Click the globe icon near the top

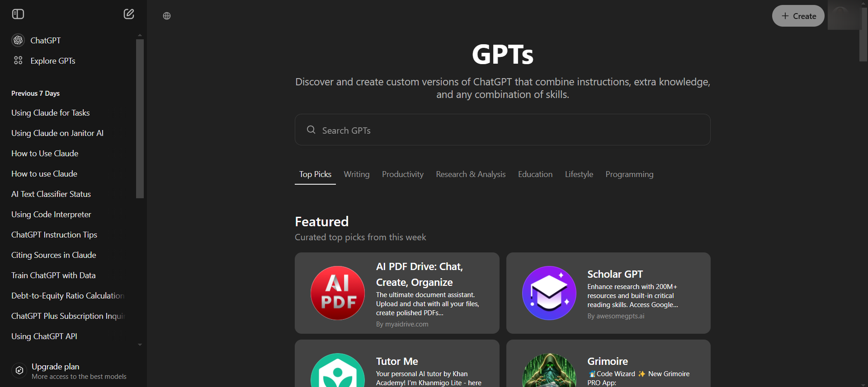point(167,16)
